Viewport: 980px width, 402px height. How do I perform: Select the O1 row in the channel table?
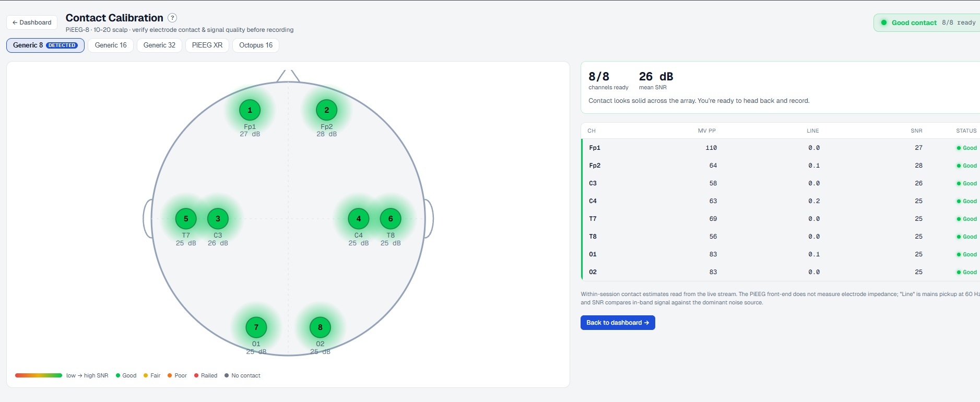click(781, 254)
